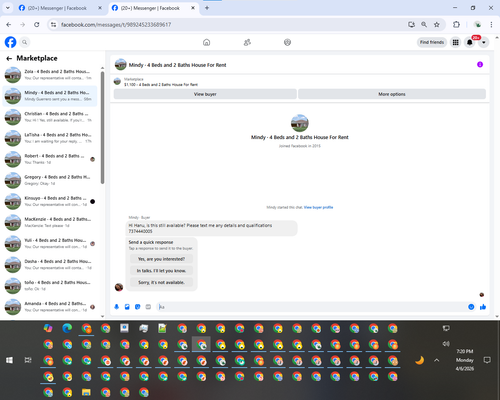Open File Explorer on the taskbar
Screen dimensions: 500x400
point(86,393)
